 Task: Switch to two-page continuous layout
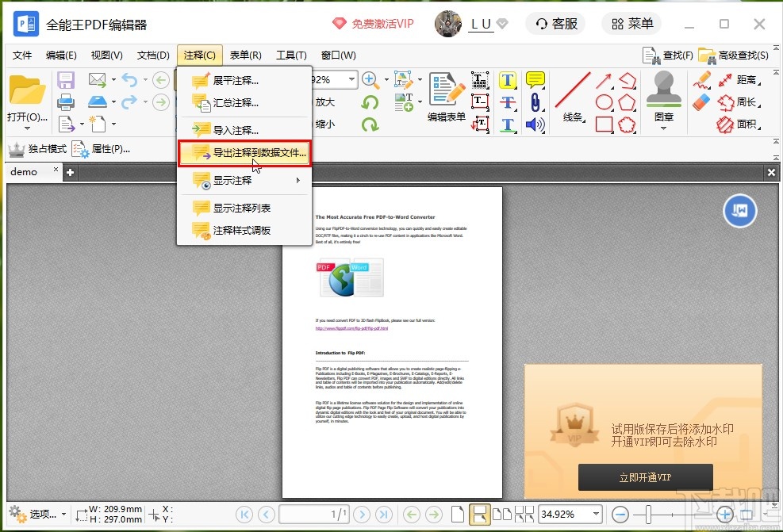click(x=524, y=514)
